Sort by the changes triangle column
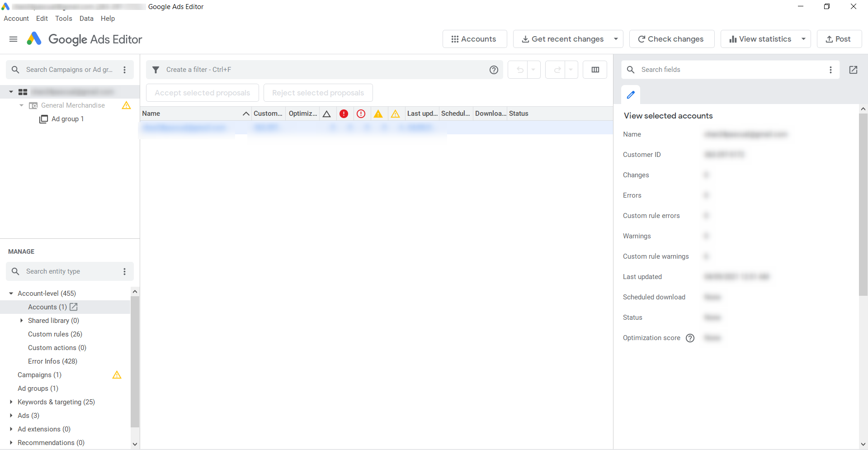Viewport: 868px width, 450px height. tap(326, 114)
